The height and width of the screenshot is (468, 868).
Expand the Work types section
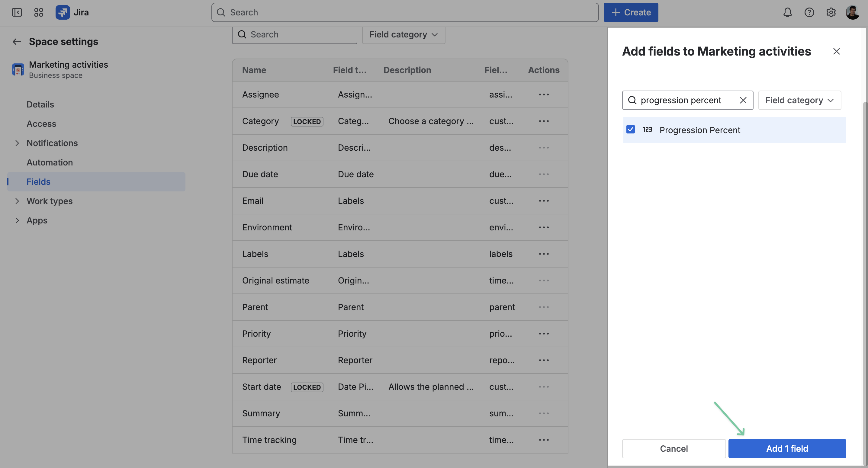pos(17,201)
